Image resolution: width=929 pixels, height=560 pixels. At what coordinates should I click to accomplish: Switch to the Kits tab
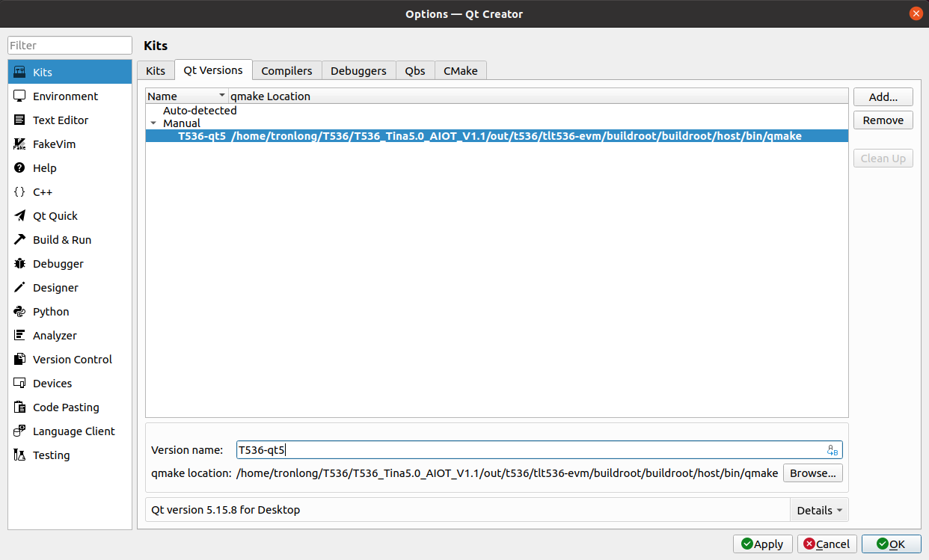pos(156,70)
